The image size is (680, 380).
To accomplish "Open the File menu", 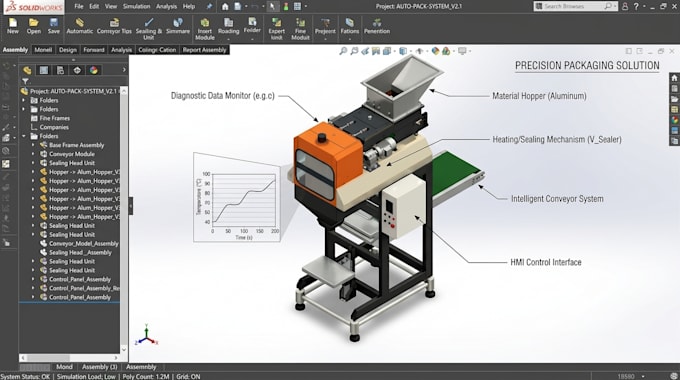I will [78, 7].
